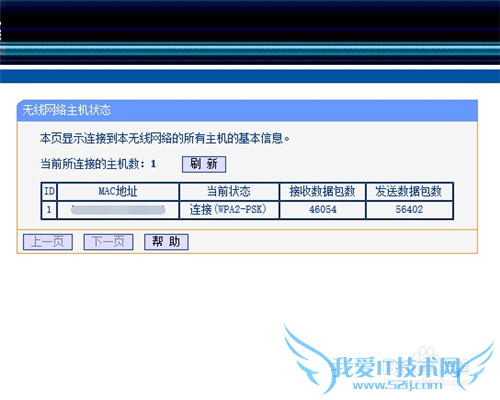Select the 当前状态 column header
The image size is (500, 400).
tap(229, 191)
